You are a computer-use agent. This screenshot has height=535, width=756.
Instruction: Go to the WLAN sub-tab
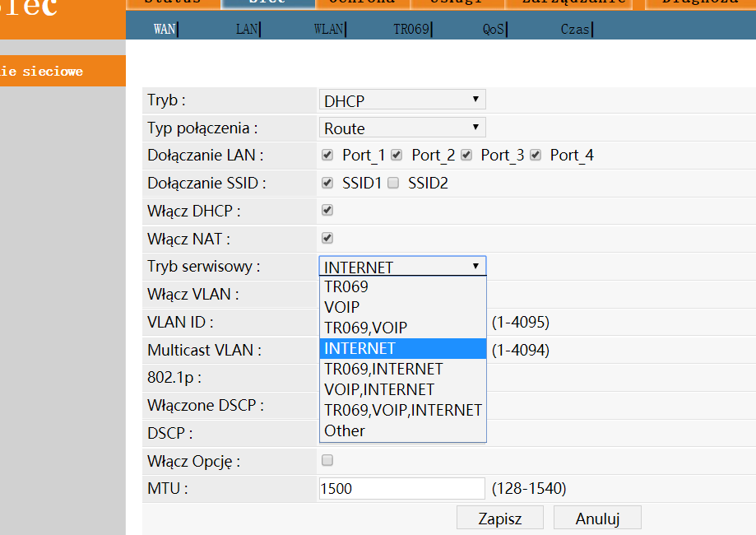point(328,29)
